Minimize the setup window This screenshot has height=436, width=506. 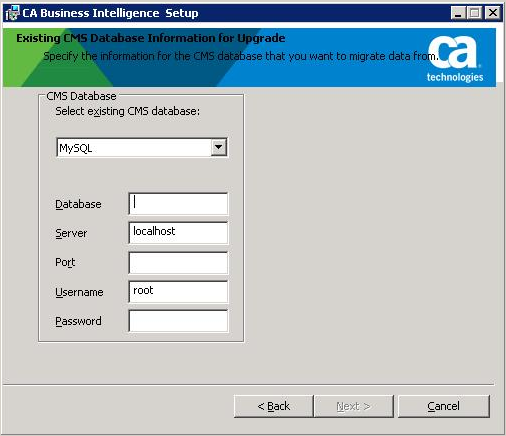[458, 13]
